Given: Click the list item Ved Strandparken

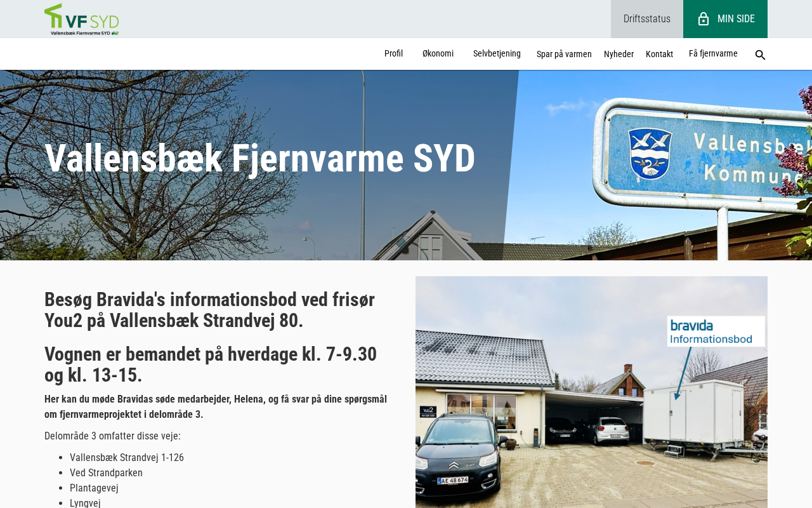Looking at the screenshot, I should coord(106,473).
